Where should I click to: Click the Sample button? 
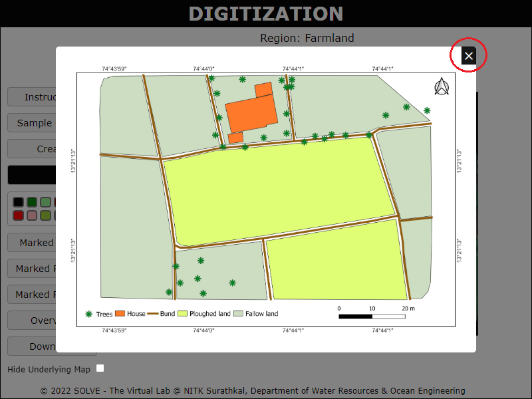pos(32,123)
